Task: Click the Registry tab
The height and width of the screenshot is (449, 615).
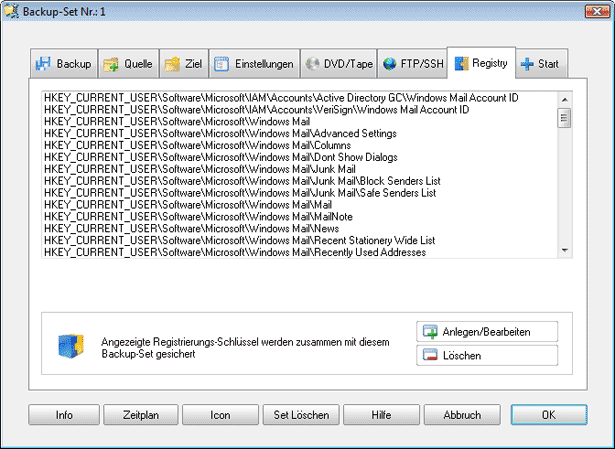Action: (x=481, y=63)
